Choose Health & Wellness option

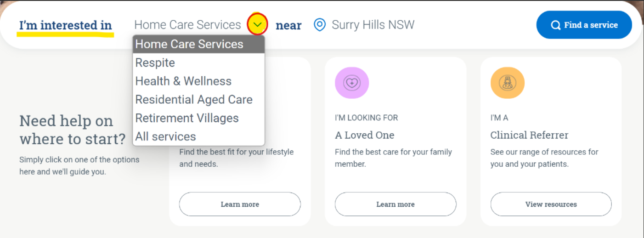(x=183, y=81)
